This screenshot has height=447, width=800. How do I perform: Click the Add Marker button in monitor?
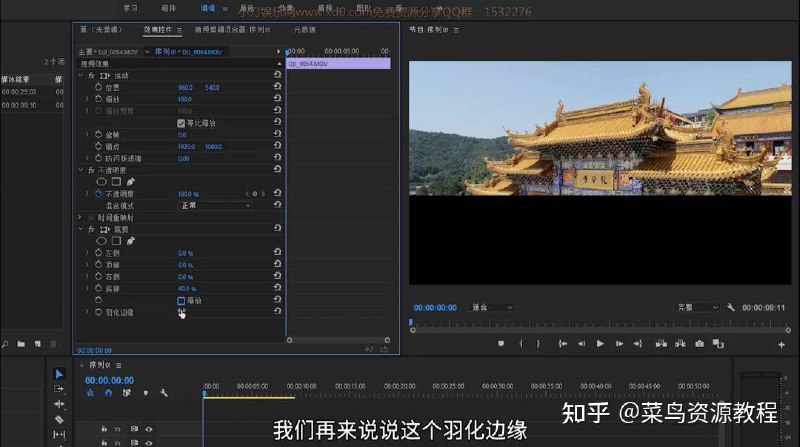tap(501, 343)
